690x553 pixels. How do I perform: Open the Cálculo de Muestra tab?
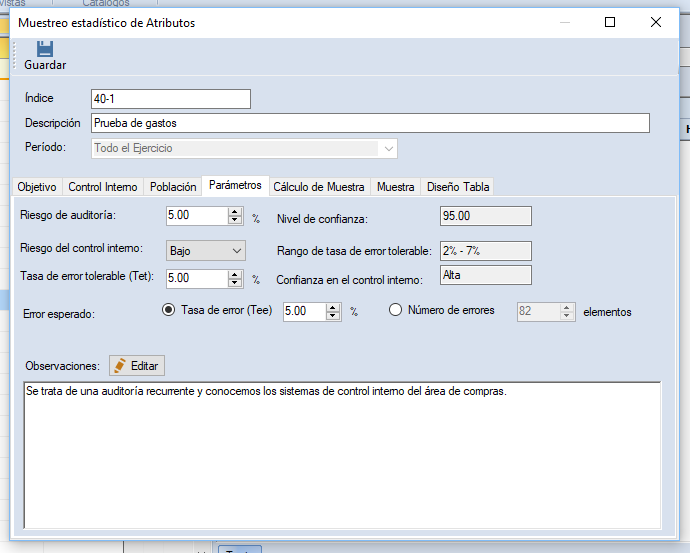coord(319,187)
